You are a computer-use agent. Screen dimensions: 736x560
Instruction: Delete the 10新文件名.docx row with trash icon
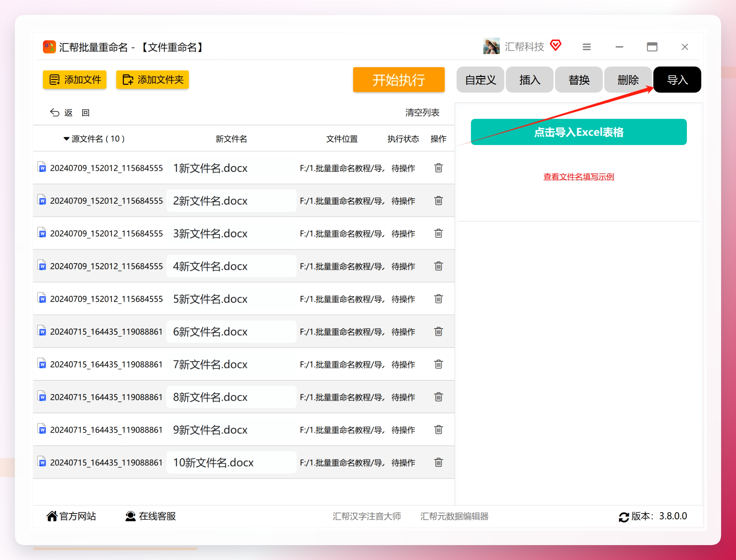pyautogui.click(x=438, y=463)
